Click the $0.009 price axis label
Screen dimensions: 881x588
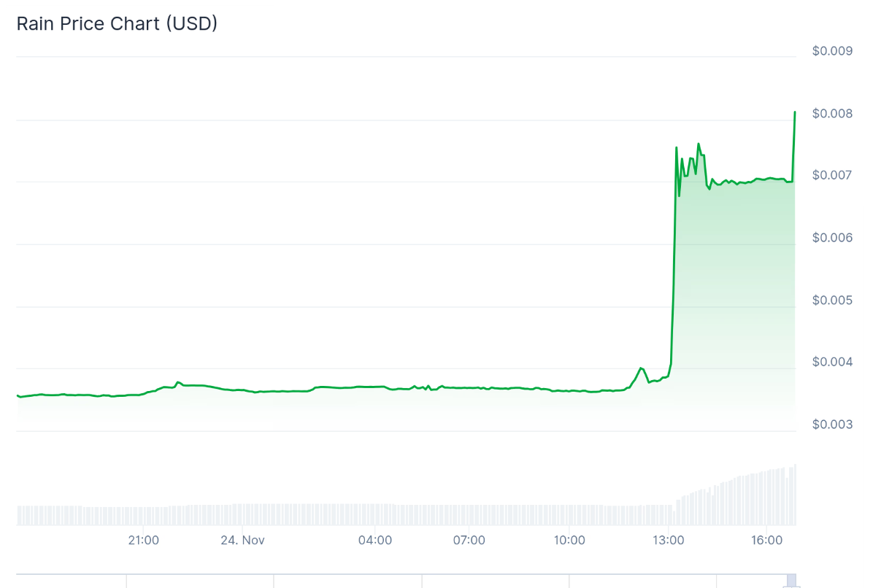pyautogui.click(x=832, y=51)
